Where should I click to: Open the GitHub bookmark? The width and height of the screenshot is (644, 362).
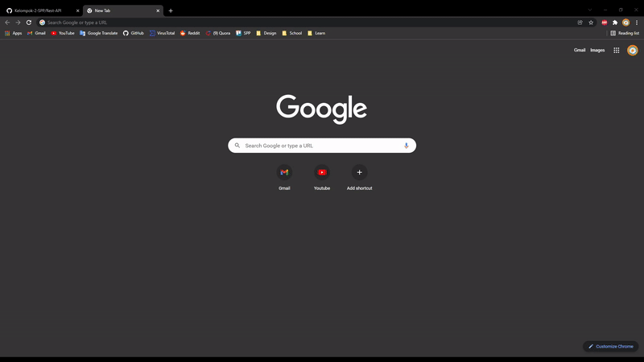click(134, 33)
